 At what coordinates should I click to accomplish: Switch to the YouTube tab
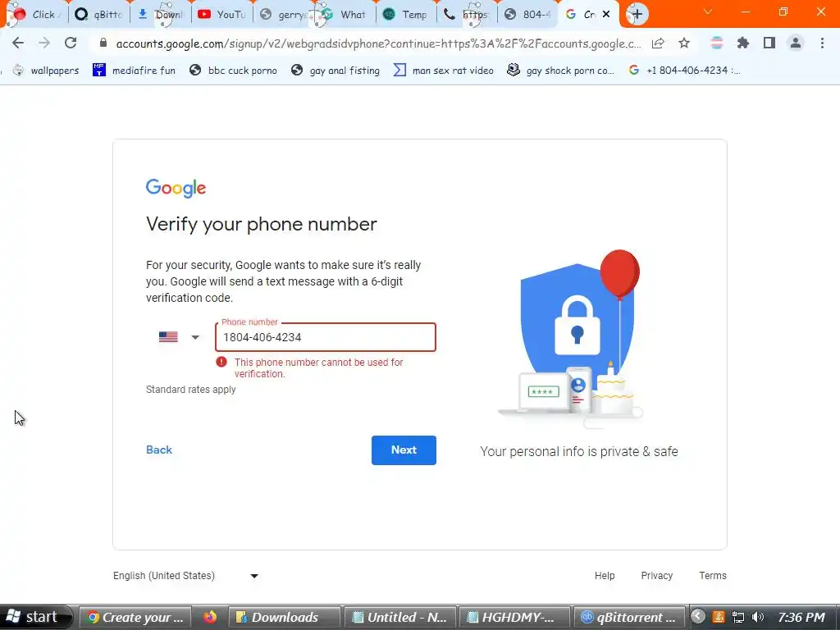[x=221, y=15]
